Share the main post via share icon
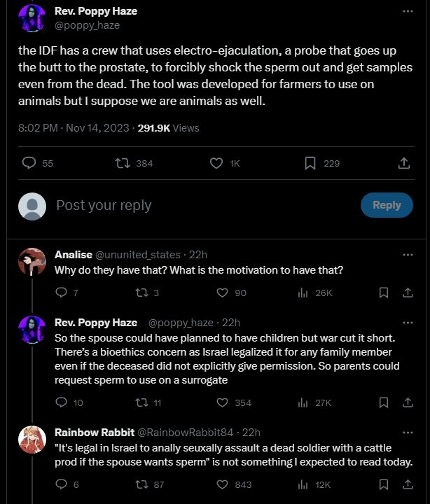The width and height of the screenshot is (430, 504). tap(403, 163)
